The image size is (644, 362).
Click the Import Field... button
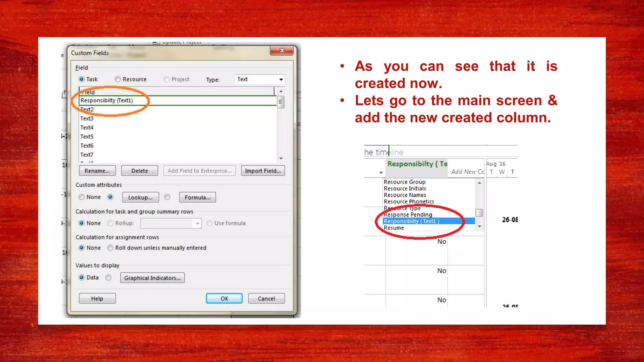(263, 171)
